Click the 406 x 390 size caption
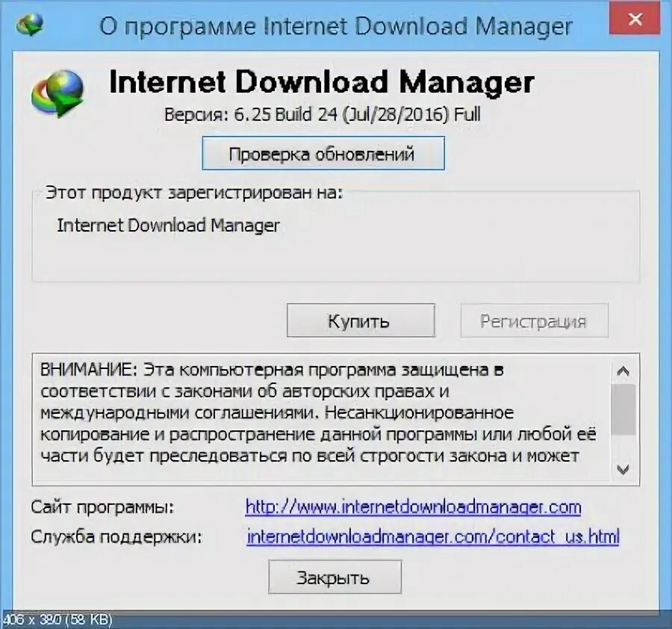Image resolution: width=672 pixels, height=629 pixels. (57, 620)
